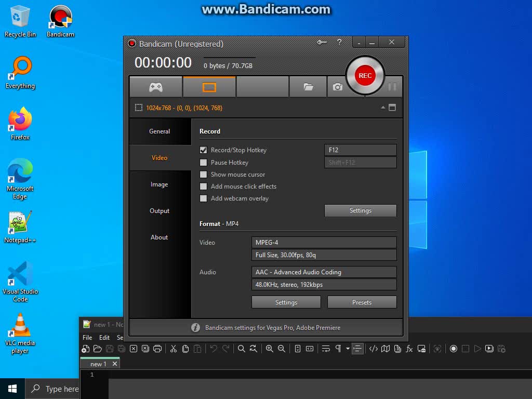Viewport: 532px width, 399px height.
Task: Select Bandicam game recording mode tab
Action: coord(156,87)
